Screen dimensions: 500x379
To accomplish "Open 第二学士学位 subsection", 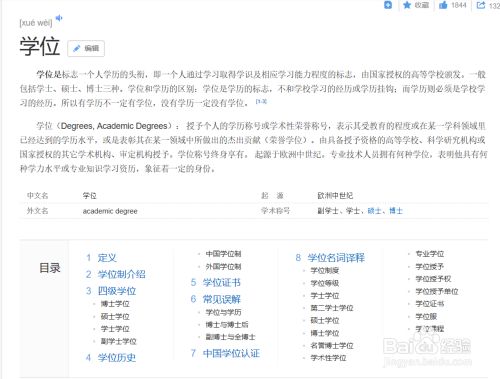I will point(332,308).
